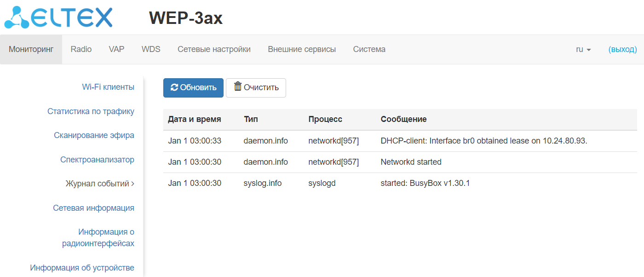Open the Система menu
The height and width of the screenshot is (277, 644).
(x=369, y=49)
